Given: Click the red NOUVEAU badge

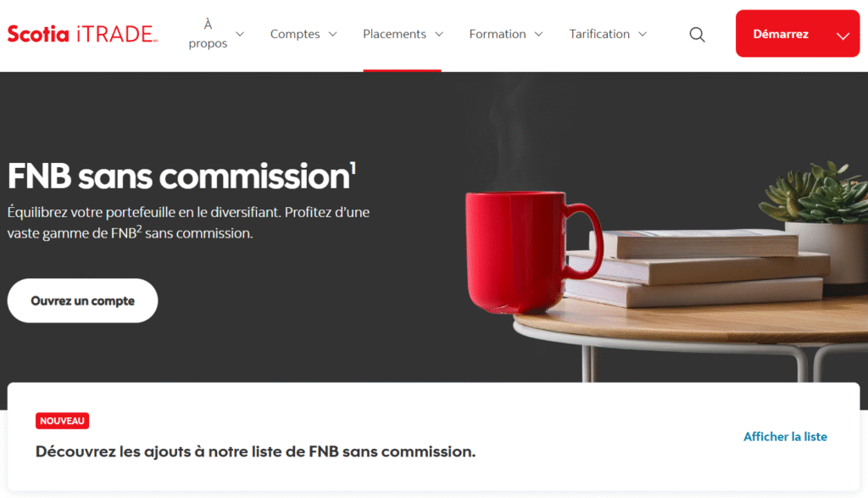Looking at the screenshot, I should coord(62,421).
